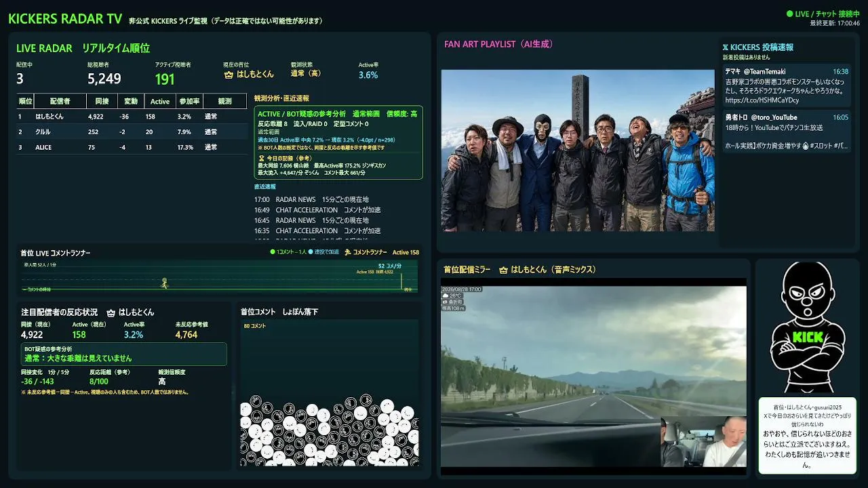Click the 16:49 CHAT ACCELERATION entry
868x488 pixels.
click(317, 210)
